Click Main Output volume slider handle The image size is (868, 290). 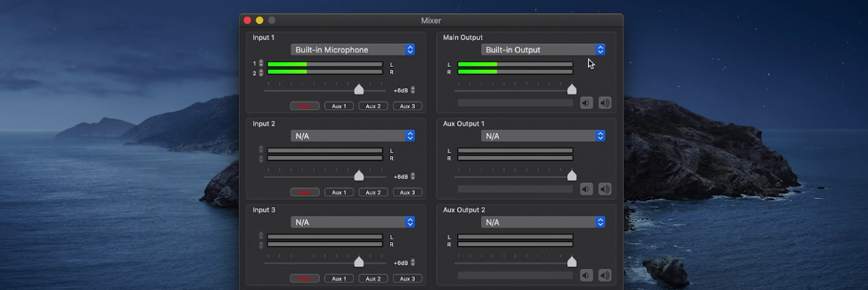click(572, 89)
